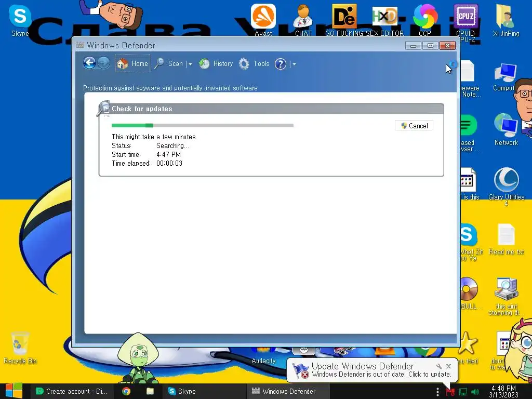
Task: Open the Xi JinPing folder icon
Action: tap(506, 20)
